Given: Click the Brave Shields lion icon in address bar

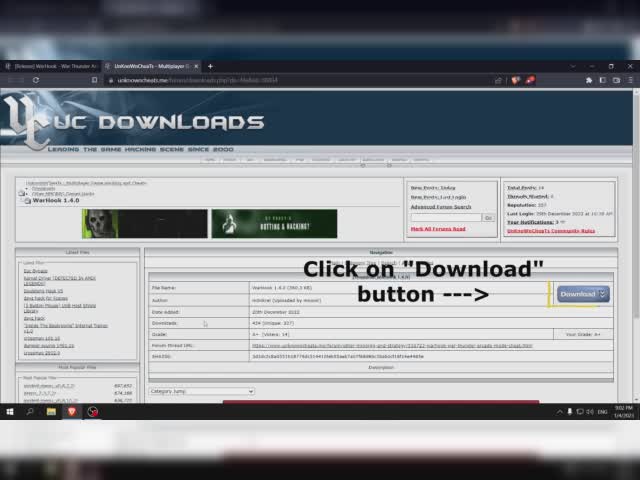Looking at the screenshot, I should (516, 80).
